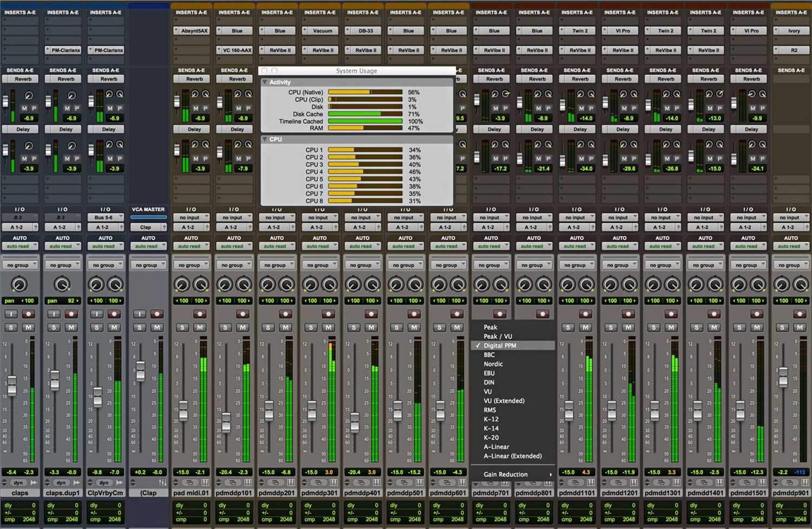
Task: Enable input monitoring on ClpVrbyCm track
Action: point(96,314)
